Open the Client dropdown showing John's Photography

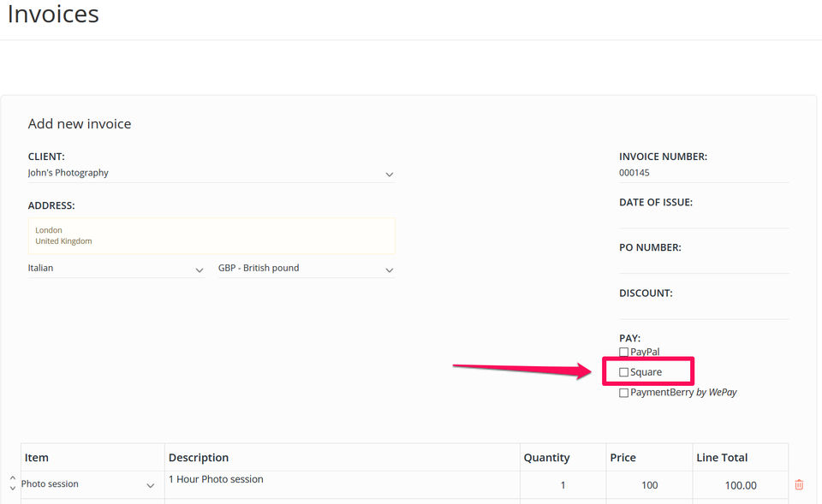(211, 174)
